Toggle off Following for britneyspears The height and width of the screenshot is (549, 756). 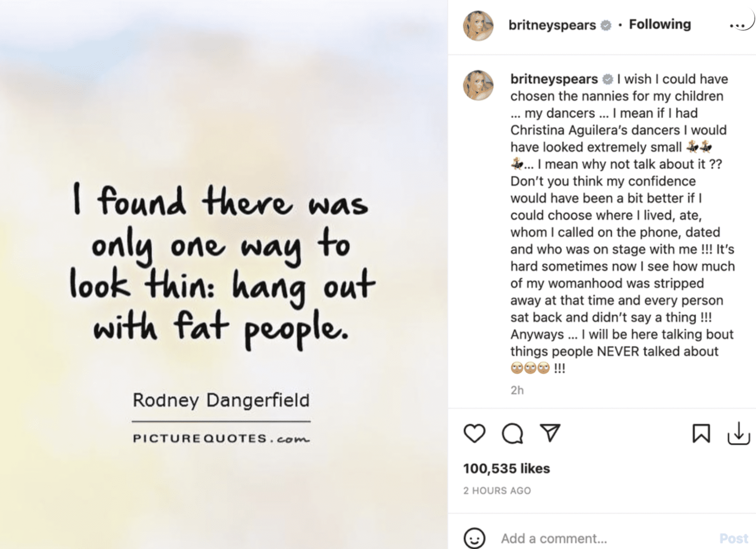click(660, 25)
